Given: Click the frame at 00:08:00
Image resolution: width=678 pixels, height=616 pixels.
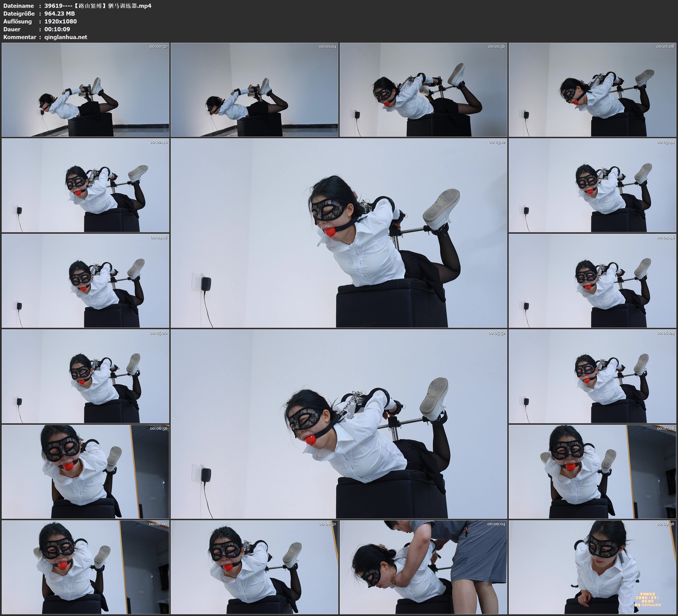Looking at the screenshot, I should [85, 567].
